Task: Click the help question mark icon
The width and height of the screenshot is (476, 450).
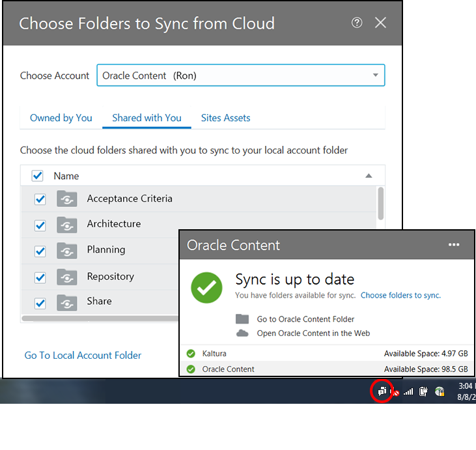Action: pyautogui.click(x=357, y=23)
